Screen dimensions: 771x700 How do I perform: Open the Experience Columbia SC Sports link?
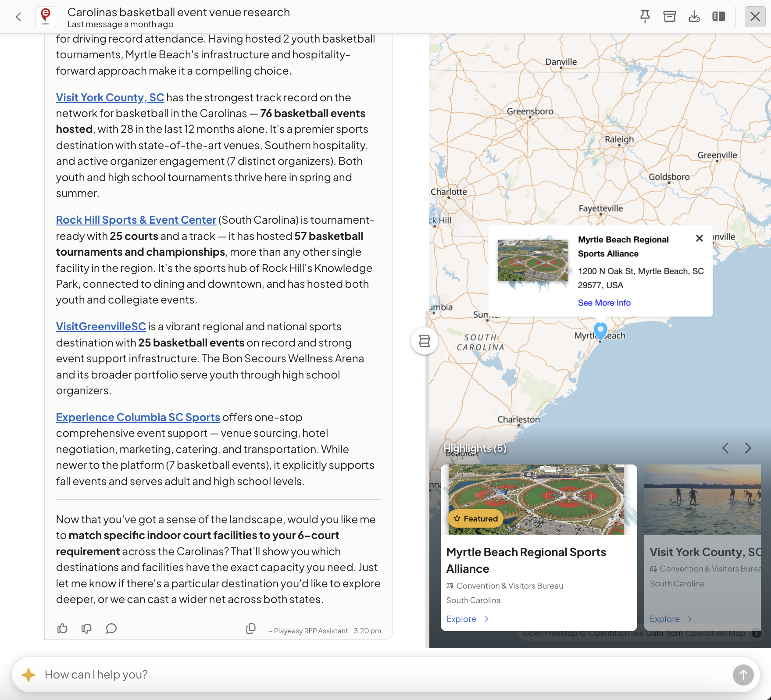point(138,417)
